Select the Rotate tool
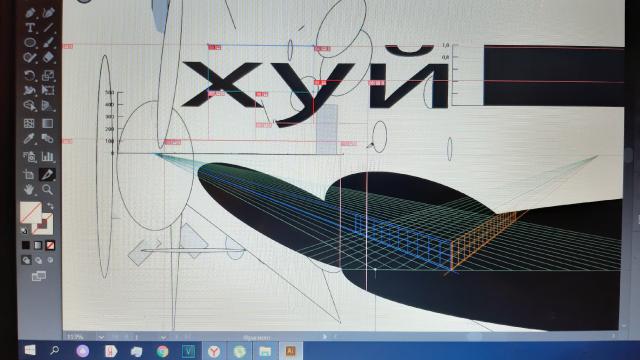Screen dimensions: 640x360 pyautogui.click(x=29, y=75)
